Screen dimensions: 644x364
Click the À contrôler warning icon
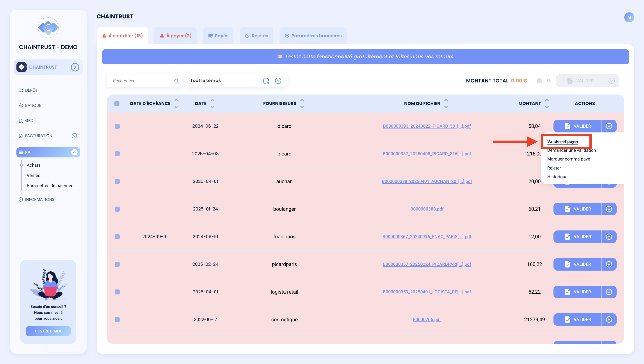coord(104,36)
